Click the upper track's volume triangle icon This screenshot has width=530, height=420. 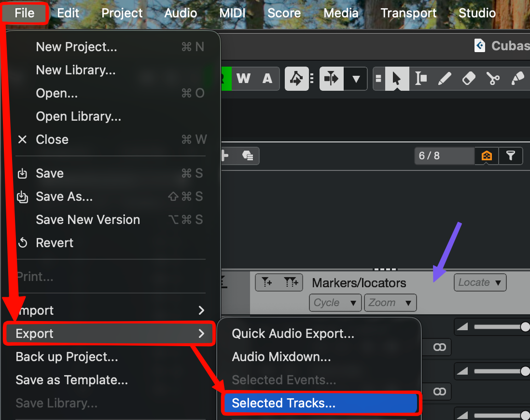(462, 327)
